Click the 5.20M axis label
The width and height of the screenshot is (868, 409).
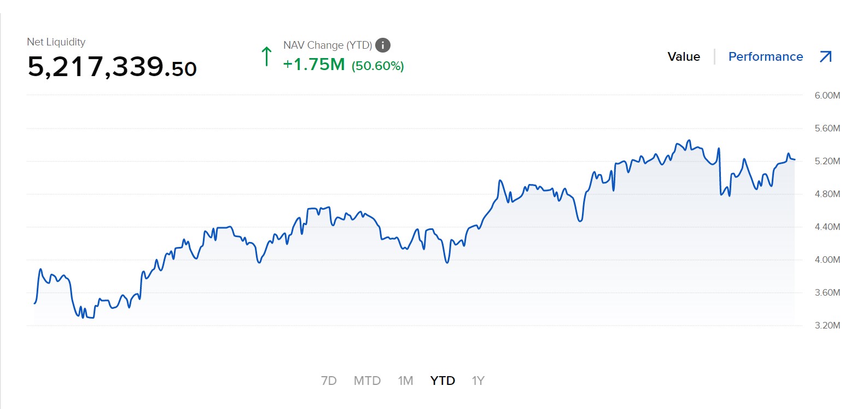[x=827, y=161]
